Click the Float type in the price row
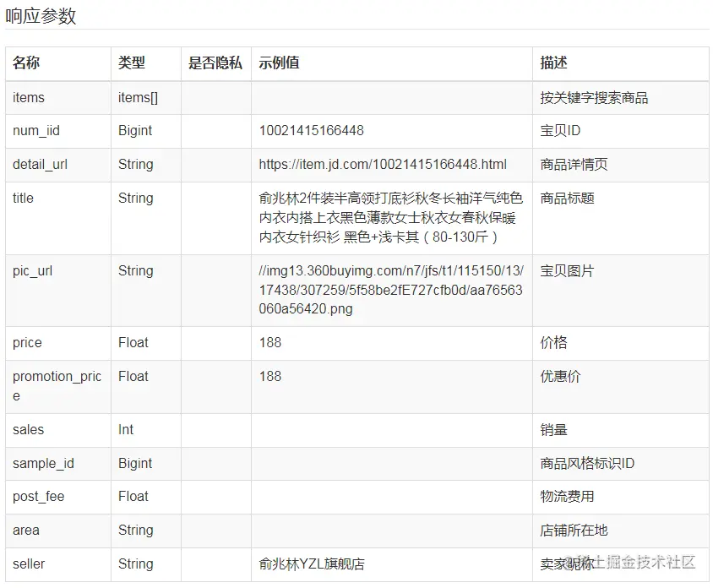 pyautogui.click(x=133, y=342)
